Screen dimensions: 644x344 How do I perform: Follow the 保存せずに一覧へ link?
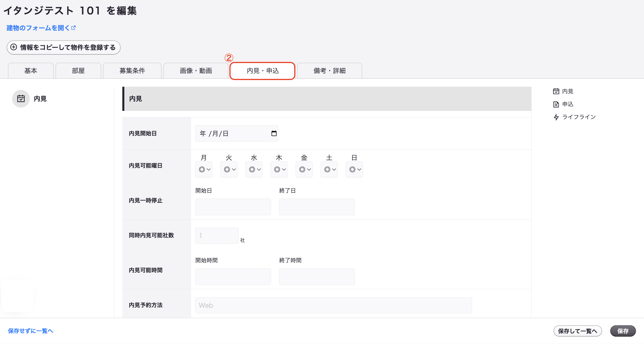pyautogui.click(x=30, y=331)
